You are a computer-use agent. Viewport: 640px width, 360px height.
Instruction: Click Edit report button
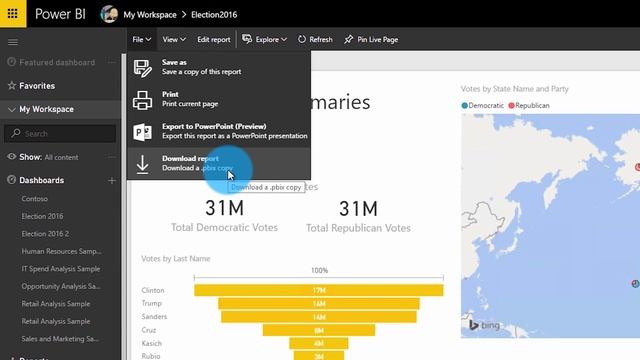[214, 40]
